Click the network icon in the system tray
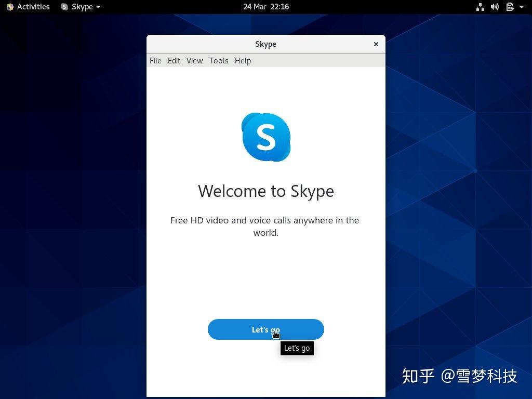Image resolution: width=532 pixels, height=399 pixels. coord(480,7)
